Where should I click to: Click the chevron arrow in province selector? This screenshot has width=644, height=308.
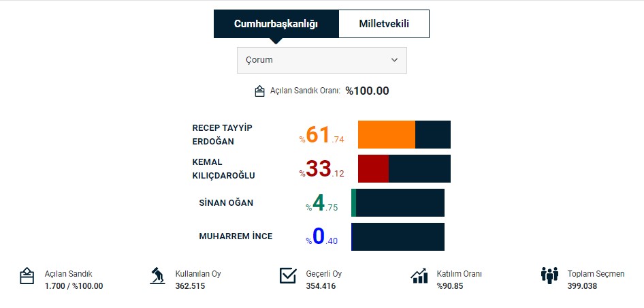click(394, 60)
